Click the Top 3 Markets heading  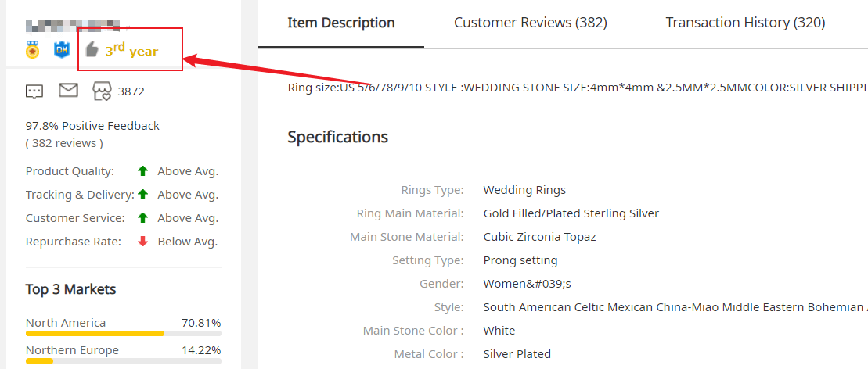click(71, 288)
